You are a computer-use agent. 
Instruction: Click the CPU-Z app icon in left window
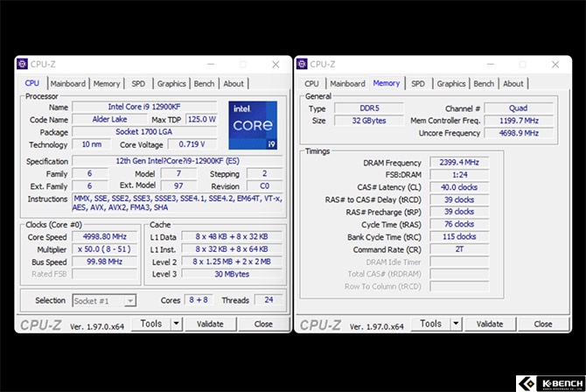[x=22, y=64]
